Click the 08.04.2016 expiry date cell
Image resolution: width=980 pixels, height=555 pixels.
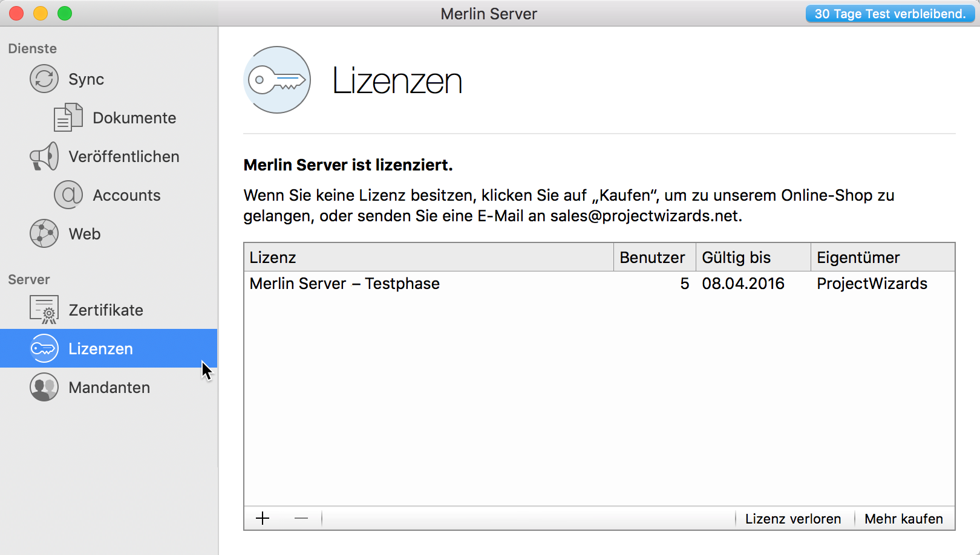pos(743,284)
